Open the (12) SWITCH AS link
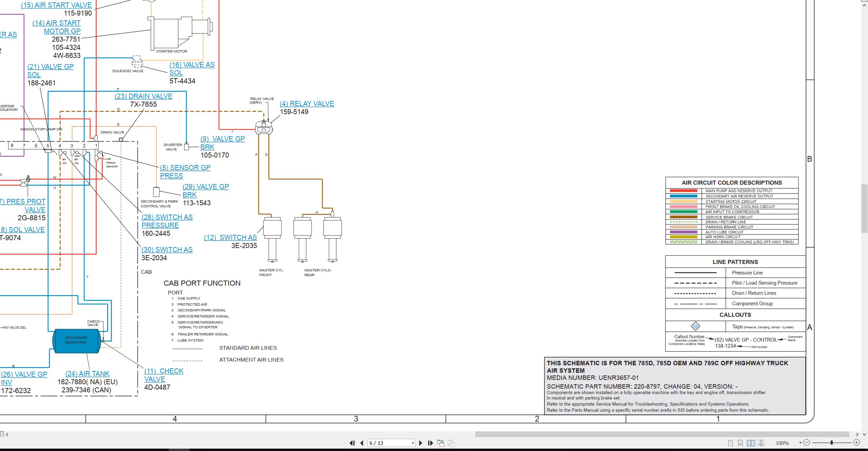The width and height of the screenshot is (868, 451). [230, 238]
